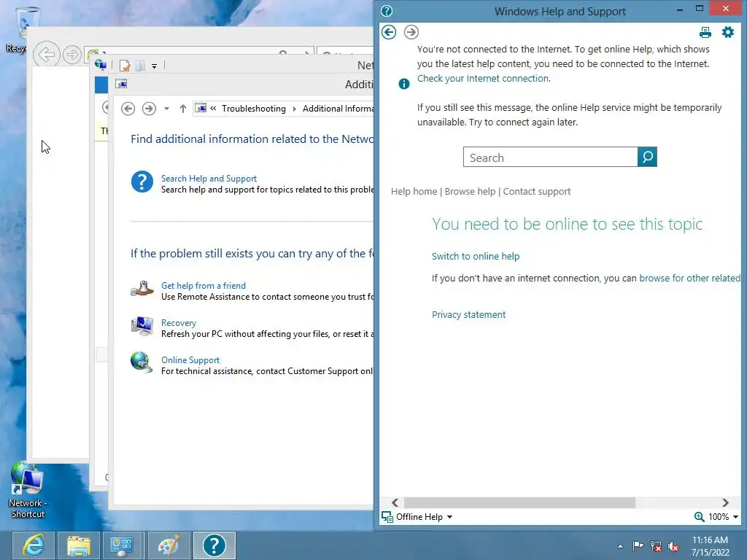This screenshot has height=560, width=747.
Task: Open the 100% zoom level dropdown arrow
Action: (x=735, y=517)
